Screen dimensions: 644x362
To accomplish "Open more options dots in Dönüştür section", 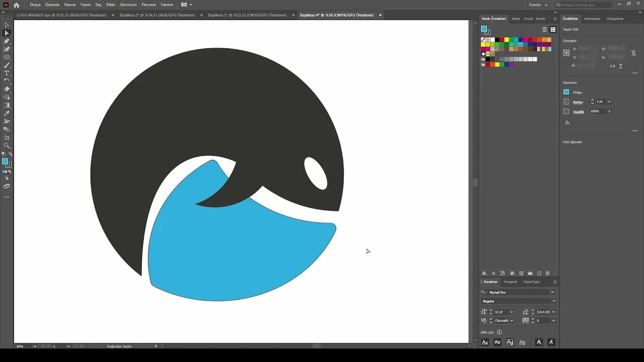I will coord(635,73).
